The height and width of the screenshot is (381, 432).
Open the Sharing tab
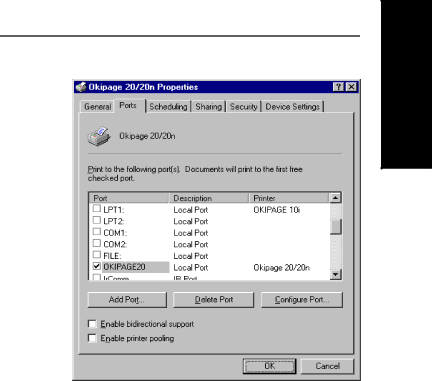pyautogui.click(x=209, y=107)
